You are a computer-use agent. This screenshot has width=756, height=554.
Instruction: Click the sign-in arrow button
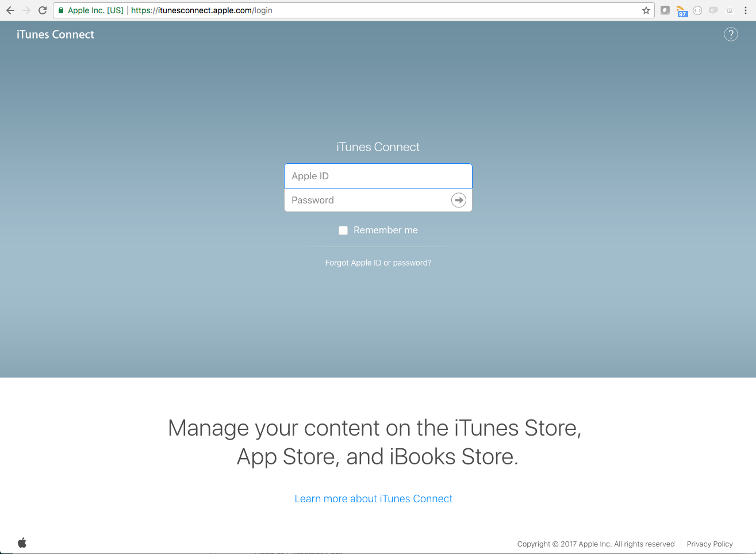coord(458,200)
